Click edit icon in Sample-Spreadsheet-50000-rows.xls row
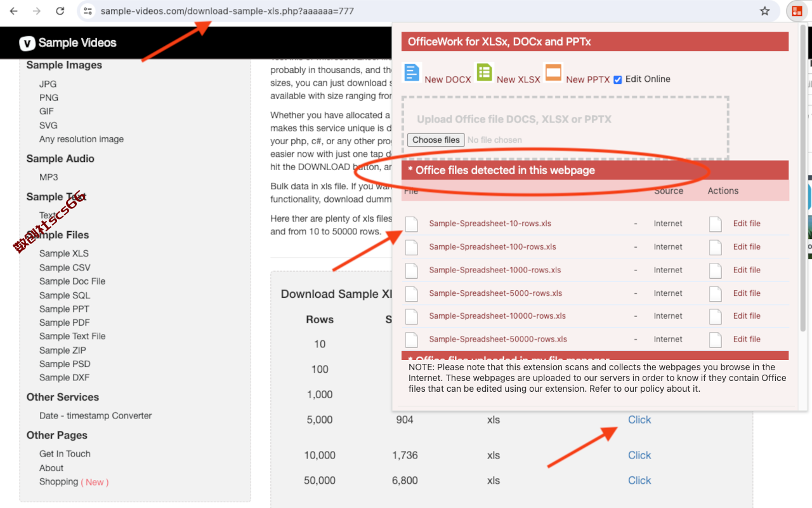Screen dimensions: 812x508 pyautogui.click(x=716, y=339)
